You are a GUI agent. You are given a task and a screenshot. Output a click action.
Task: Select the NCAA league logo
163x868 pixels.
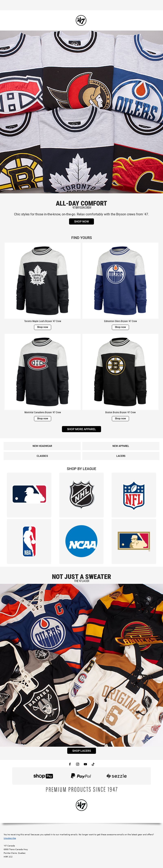(x=82, y=541)
